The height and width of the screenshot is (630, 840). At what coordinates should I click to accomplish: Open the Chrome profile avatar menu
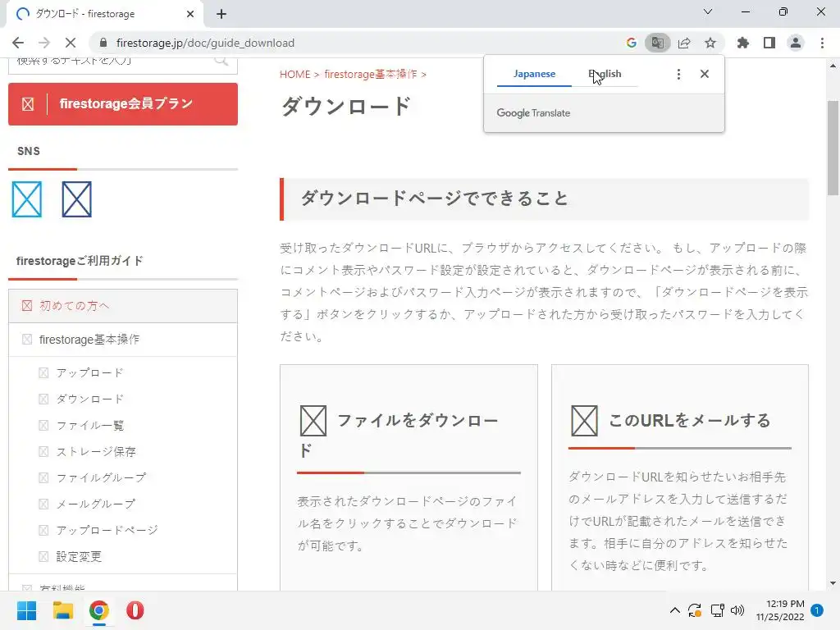pos(796,43)
